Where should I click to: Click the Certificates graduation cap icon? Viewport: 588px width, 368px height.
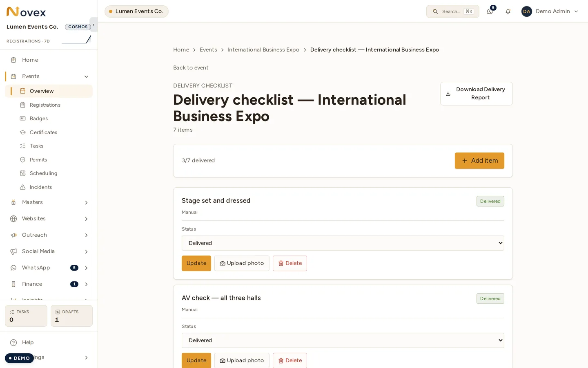[23, 132]
